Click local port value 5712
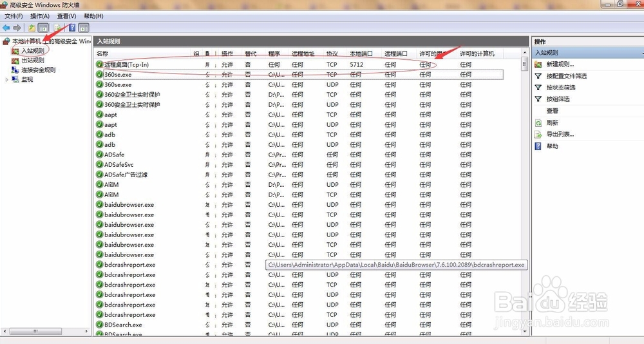644x344 pixels. (x=357, y=64)
